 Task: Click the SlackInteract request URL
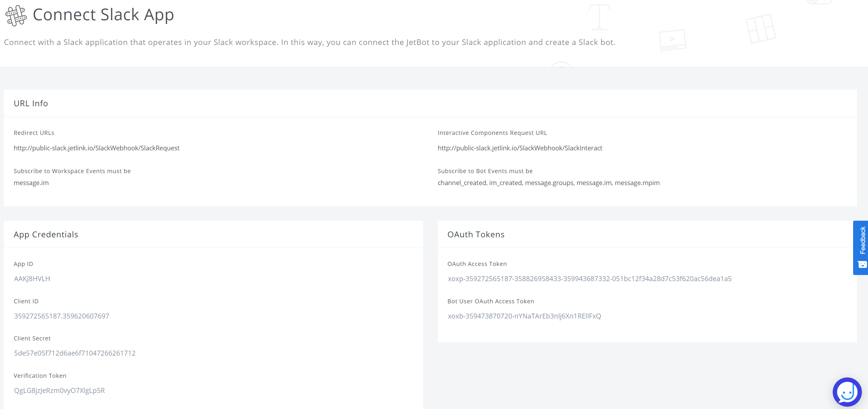519,148
